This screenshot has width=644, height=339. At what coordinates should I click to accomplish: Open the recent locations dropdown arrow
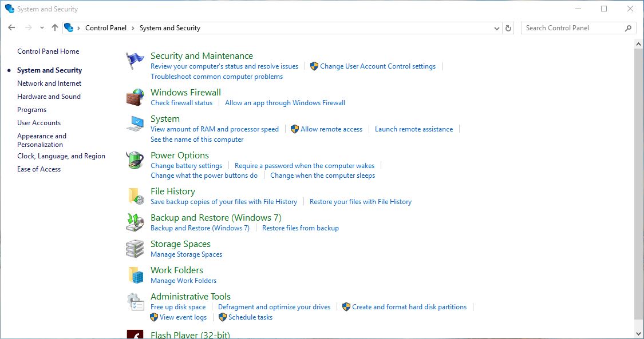tap(42, 28)
